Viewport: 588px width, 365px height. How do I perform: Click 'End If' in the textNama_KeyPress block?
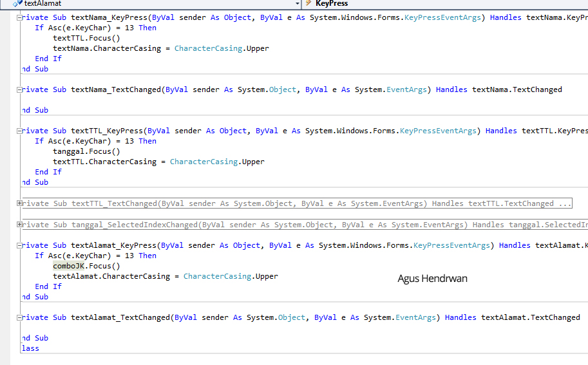coord(48,59)
